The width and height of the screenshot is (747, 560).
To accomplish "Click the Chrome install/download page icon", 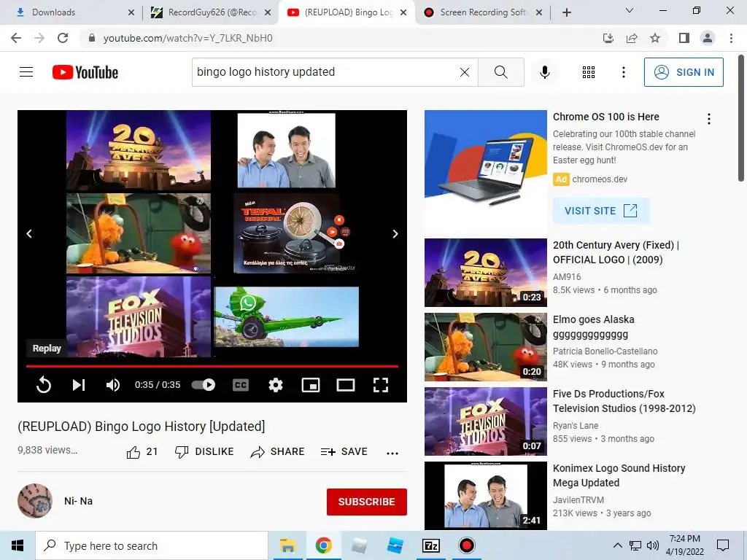I will click(608, 38).
